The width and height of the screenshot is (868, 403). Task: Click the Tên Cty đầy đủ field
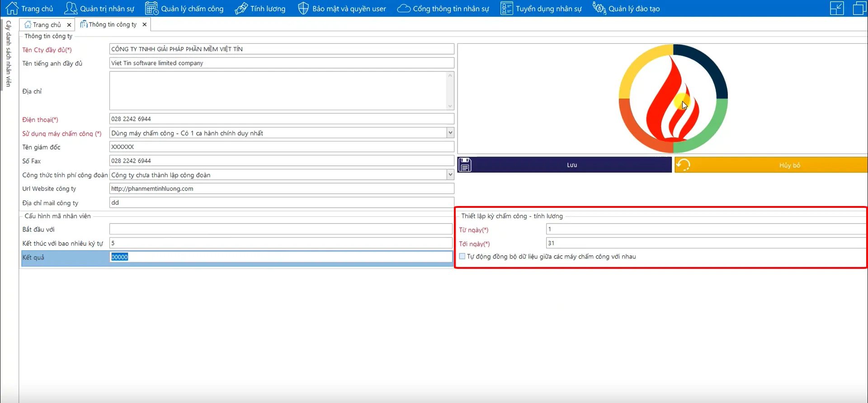coord(282,49)
